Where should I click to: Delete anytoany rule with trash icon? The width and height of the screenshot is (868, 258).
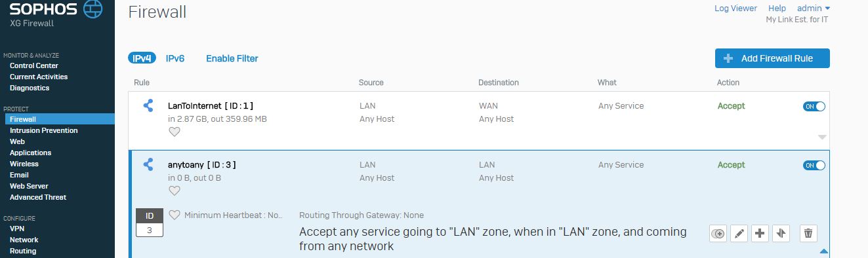coord(808,233)
